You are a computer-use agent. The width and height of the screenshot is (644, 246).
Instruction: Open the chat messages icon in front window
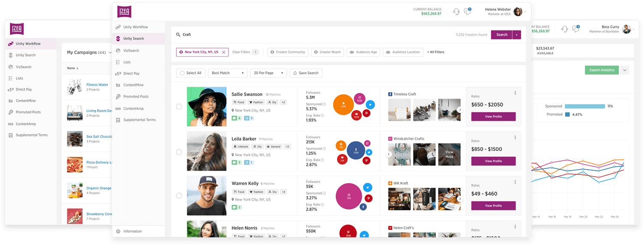pyautogui.click(x=468, y=12)
